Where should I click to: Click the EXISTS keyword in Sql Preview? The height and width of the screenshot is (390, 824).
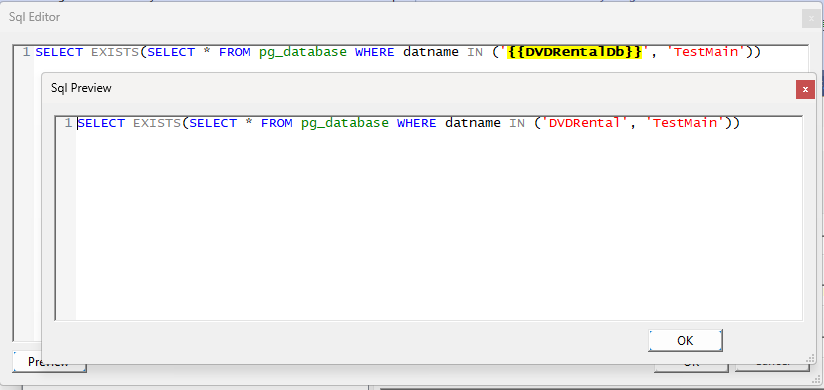pos(158,123)
